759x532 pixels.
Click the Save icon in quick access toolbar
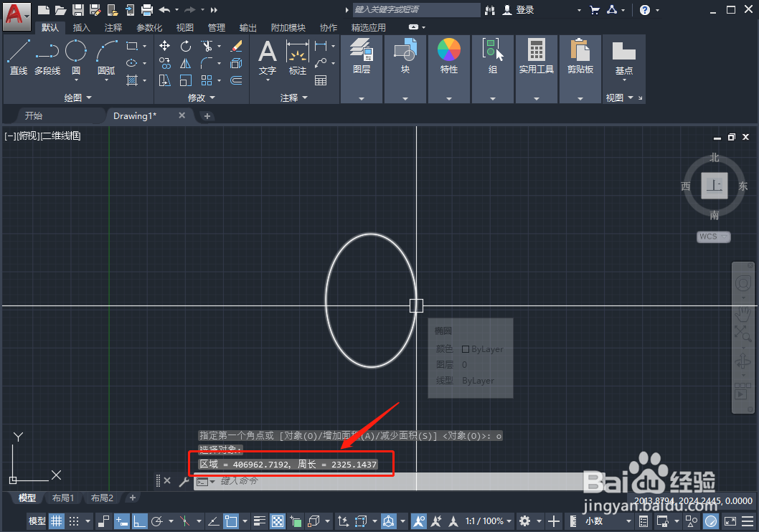pyautogui.click(x=78, y=9)
